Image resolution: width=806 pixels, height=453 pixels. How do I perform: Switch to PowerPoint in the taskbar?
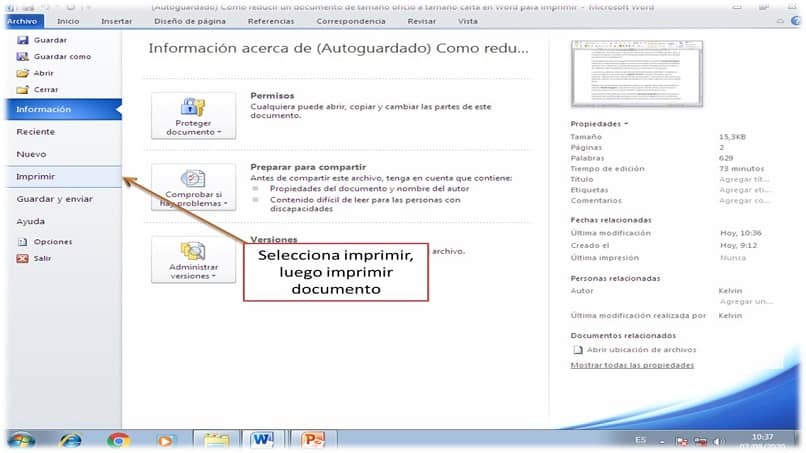313,440
